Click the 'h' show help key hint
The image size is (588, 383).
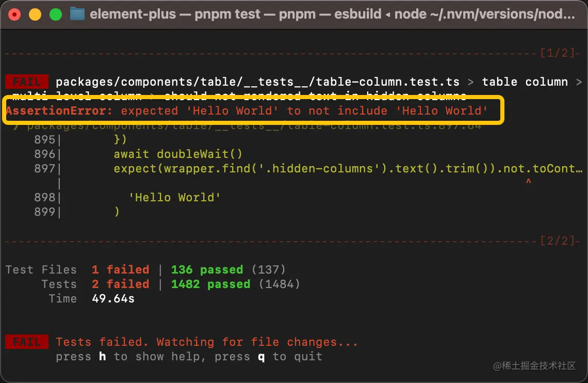coord(102,356)
